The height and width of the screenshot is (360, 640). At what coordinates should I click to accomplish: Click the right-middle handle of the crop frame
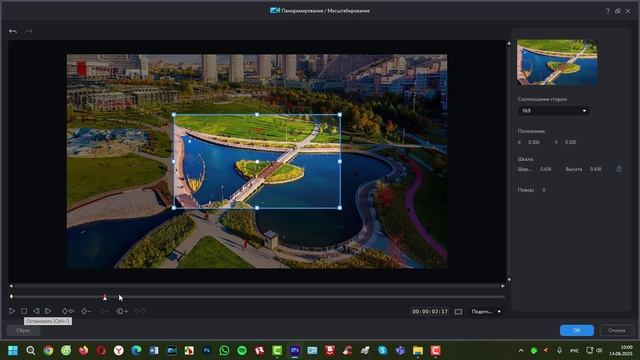(x=340, y=162)
